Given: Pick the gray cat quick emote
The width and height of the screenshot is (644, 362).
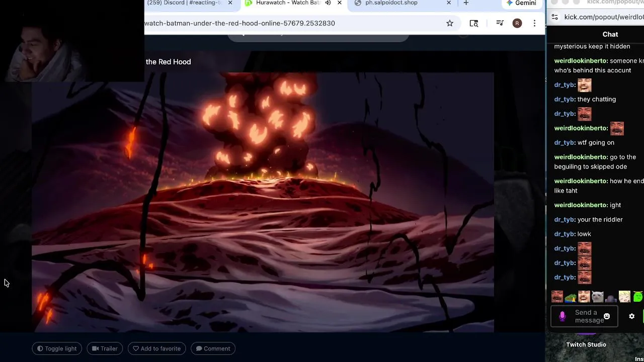Looking at the screenshot, I should [x=597, y=297].
